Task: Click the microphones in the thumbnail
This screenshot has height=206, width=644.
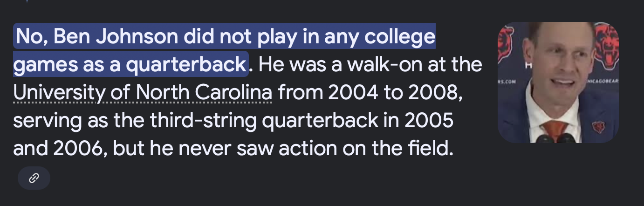Action: tap(557, 138)
